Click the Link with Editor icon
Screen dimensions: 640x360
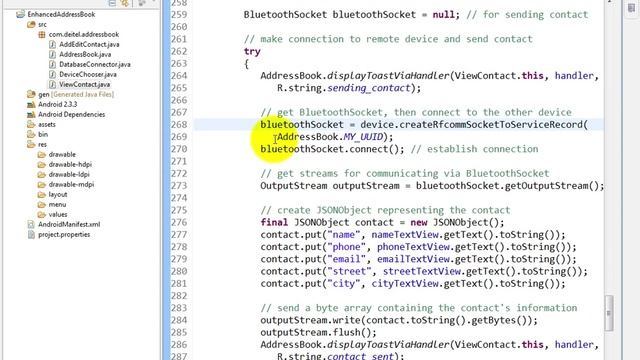pyautogui.click(x=125, y=3)
